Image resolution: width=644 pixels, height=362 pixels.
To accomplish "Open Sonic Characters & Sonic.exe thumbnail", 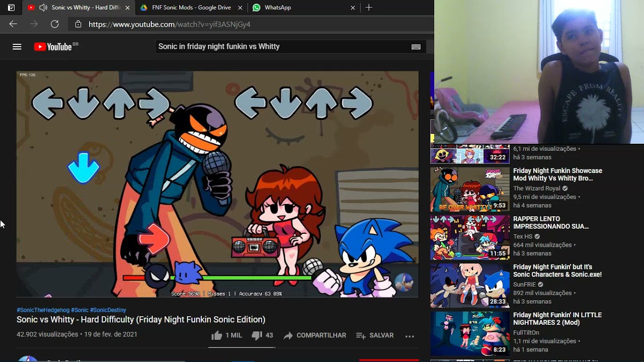I will [470, 286].
